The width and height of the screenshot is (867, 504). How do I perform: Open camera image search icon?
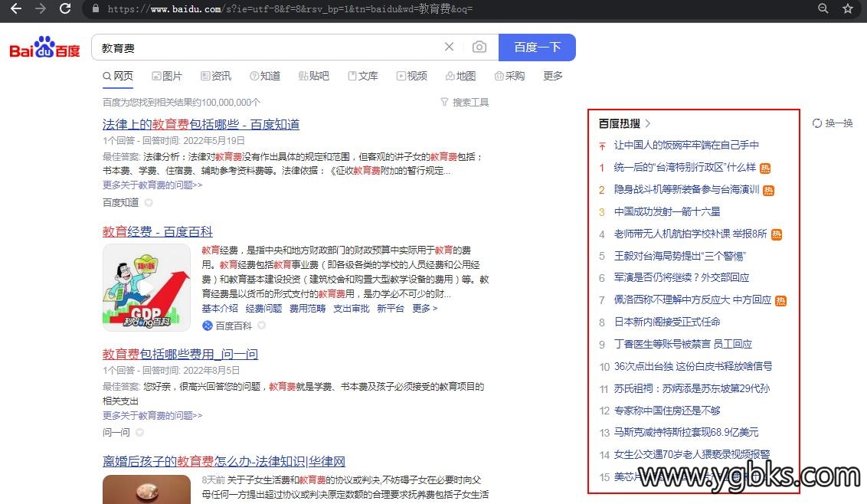479,47
